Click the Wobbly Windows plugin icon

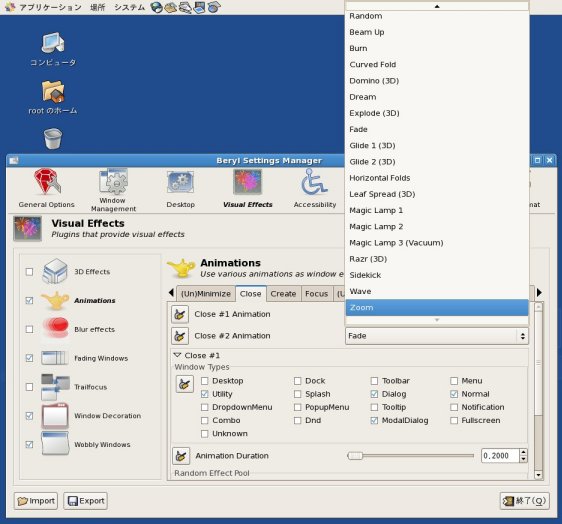[55, 444]
